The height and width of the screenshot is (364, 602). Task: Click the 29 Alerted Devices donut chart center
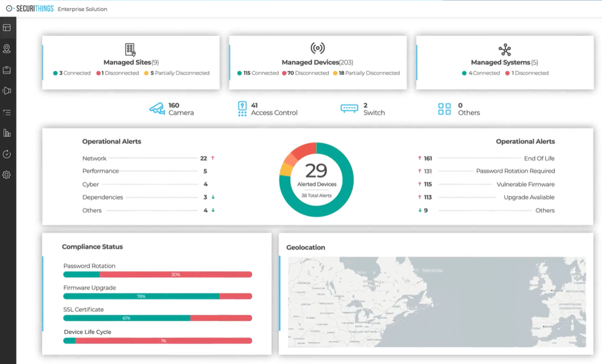[x=317, y=179]
